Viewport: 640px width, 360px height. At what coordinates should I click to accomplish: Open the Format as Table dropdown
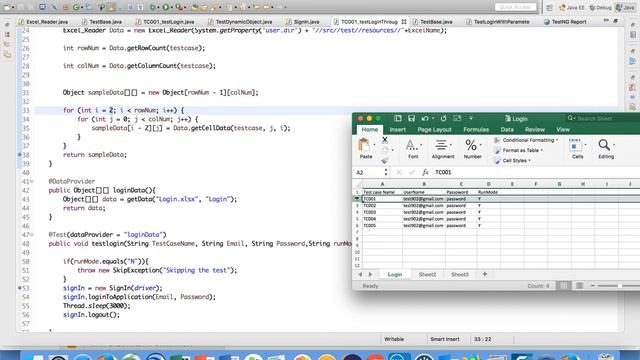pos(518,150)
